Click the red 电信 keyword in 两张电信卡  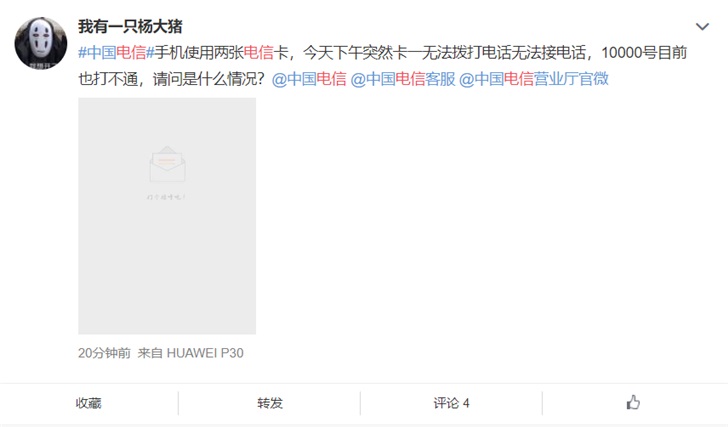pos(259,52)
